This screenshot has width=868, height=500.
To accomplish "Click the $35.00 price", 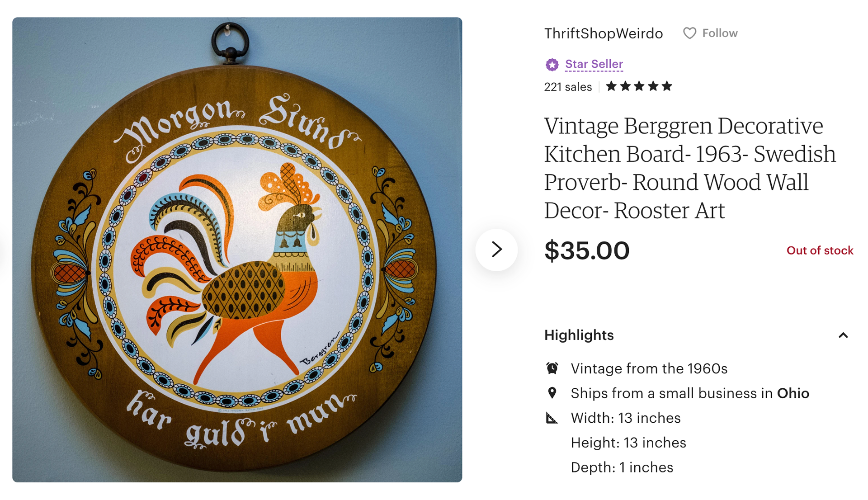I will tap(587, 250).
